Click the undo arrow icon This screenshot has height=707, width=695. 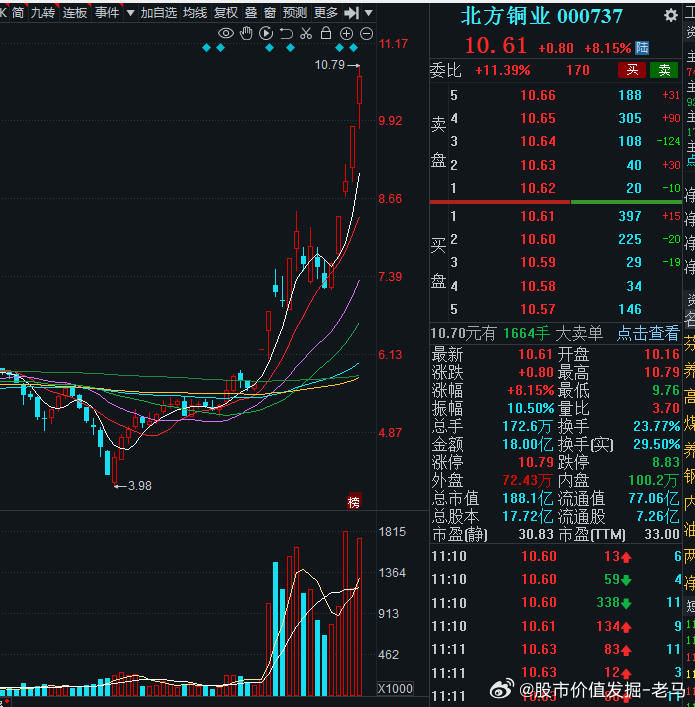pos(286,33)
